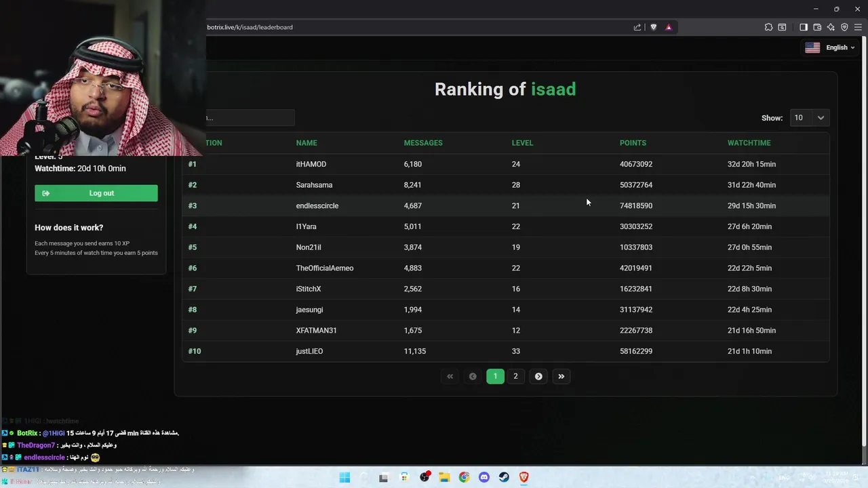Open the Brave VPN shield icon
Viewport: 868px width, 488px height.
(844, 27)
